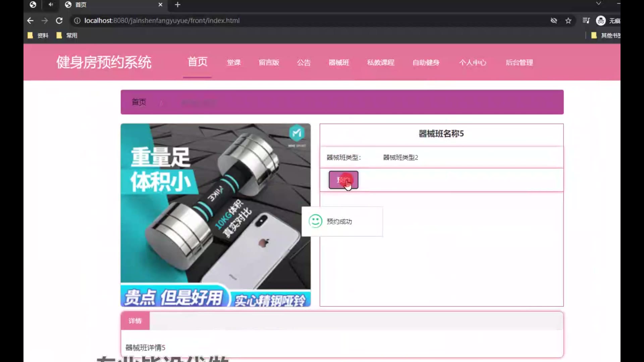Expand the tab search chevron
Image resolution: width=644 pixels, height=362 pixels.
coord(598,4)
